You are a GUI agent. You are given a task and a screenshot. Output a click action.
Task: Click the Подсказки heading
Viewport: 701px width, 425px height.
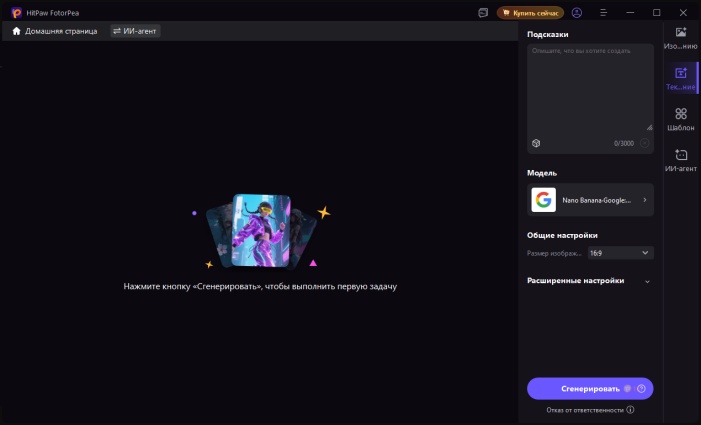pos(548,34)
